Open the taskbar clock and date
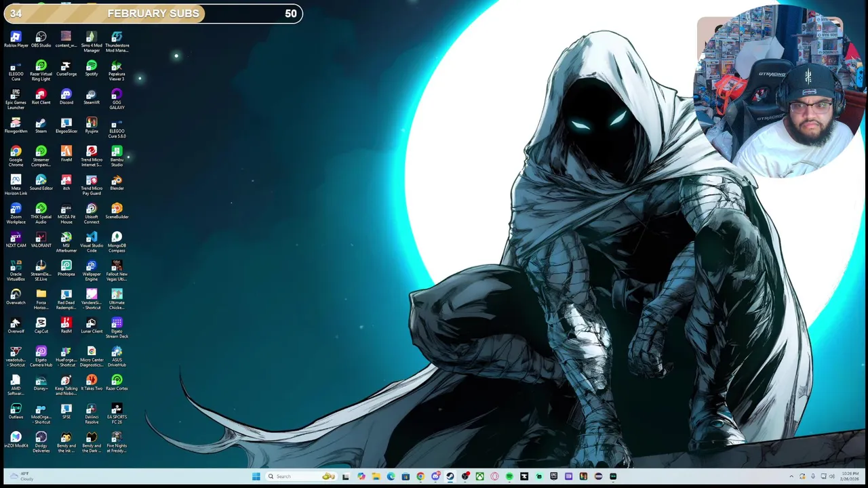868x488 pixels. [x=850, y=476]
